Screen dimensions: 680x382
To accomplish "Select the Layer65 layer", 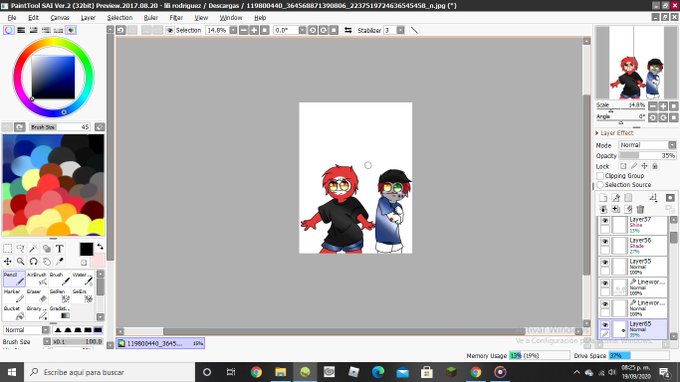I will (x=634, y=330).
